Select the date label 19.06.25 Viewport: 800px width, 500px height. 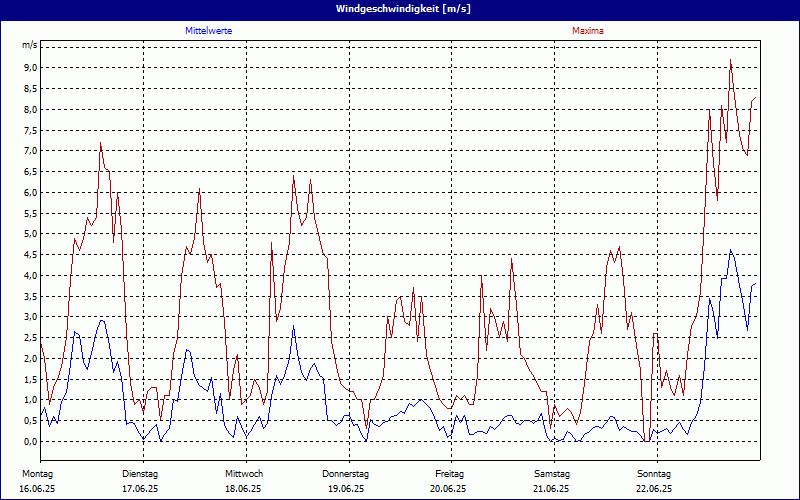(346, 489)
